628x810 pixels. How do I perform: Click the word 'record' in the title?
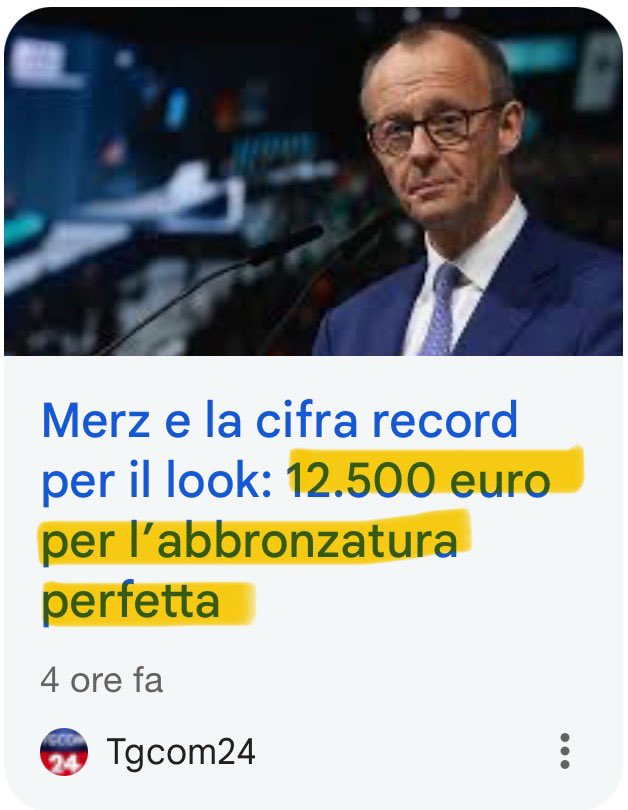445,421
